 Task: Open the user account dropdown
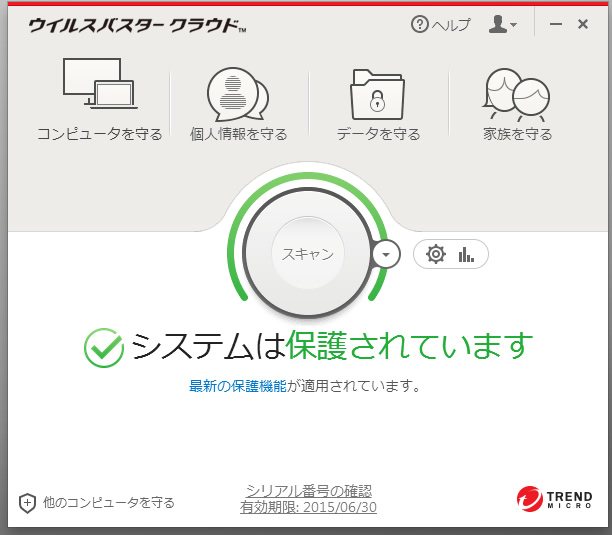click(x=503, y=25)
